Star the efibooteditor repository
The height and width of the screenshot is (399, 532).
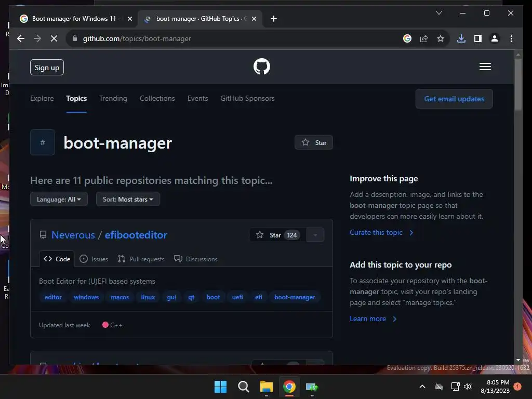(x=278, y=235)
